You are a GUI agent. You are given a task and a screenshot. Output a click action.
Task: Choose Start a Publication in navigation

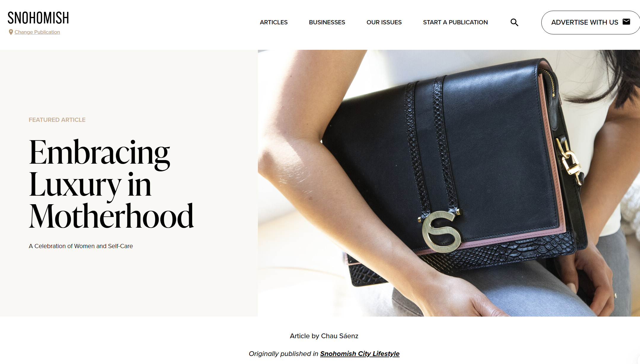coord(455,23)
